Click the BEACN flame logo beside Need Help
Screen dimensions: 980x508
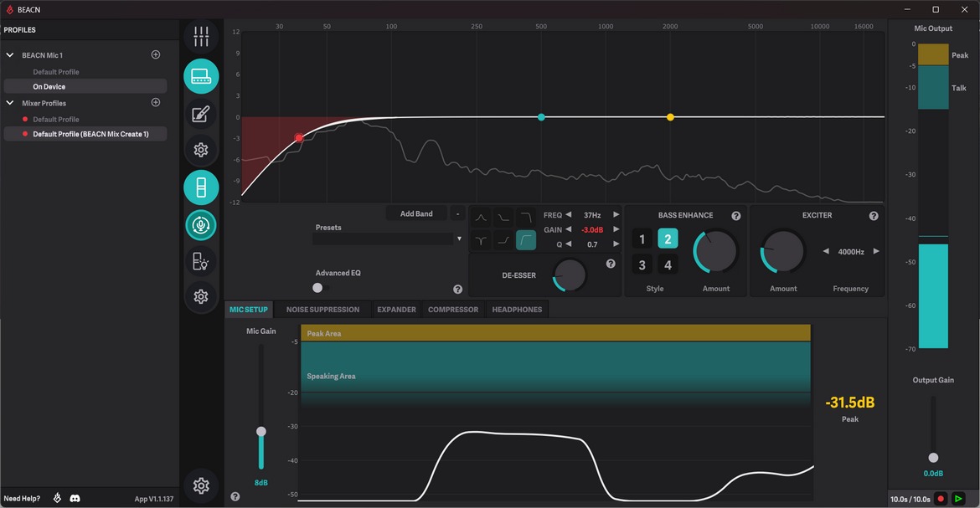point(57,498)
